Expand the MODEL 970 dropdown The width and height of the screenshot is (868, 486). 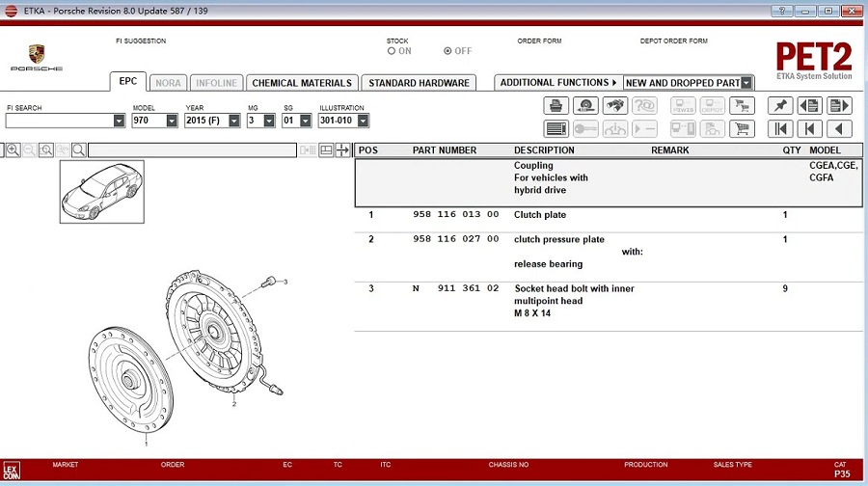pos(172,121)
